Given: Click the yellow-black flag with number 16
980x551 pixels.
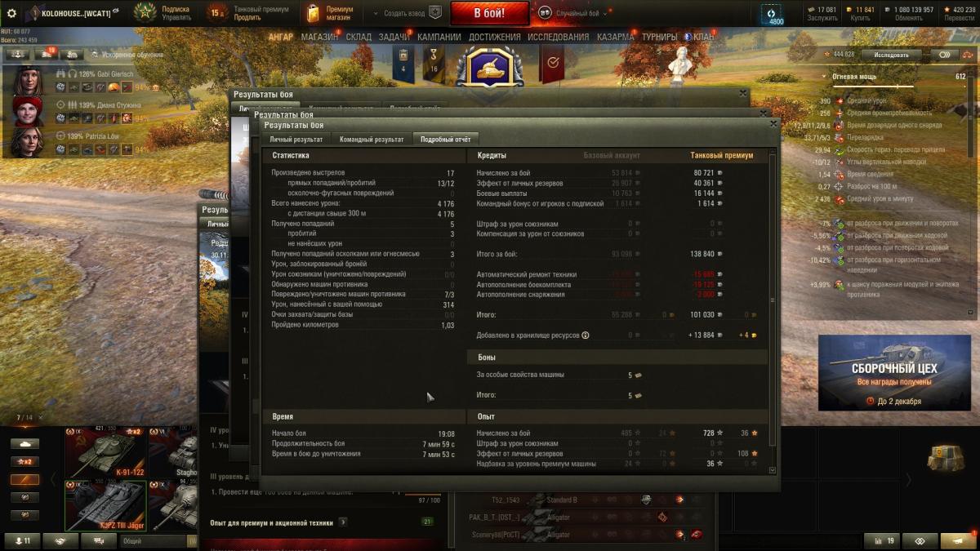Looking at the screenshot, I should coord(434,63).
